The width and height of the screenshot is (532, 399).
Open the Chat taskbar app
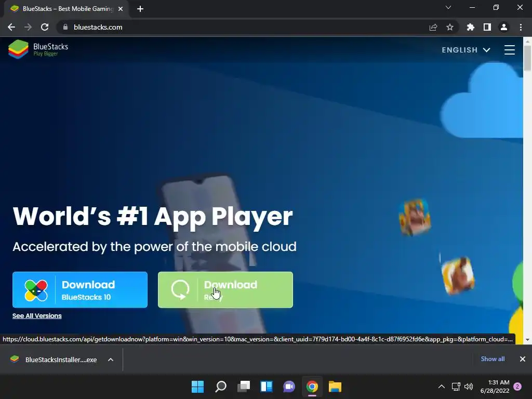coord(289,387)
